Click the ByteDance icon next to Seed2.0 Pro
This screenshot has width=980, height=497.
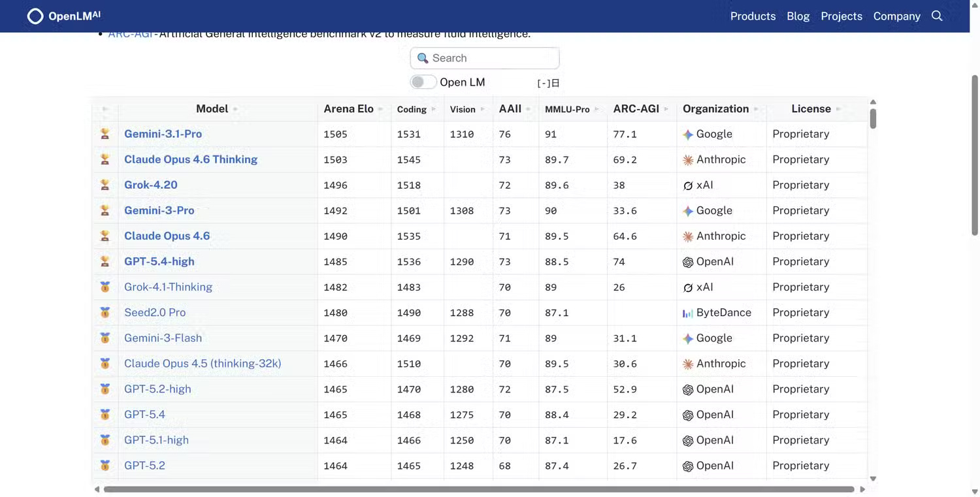point(688,312)
